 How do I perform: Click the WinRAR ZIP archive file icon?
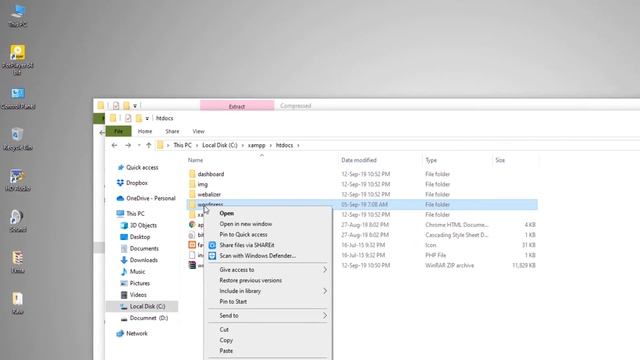[x=192, y=265]
